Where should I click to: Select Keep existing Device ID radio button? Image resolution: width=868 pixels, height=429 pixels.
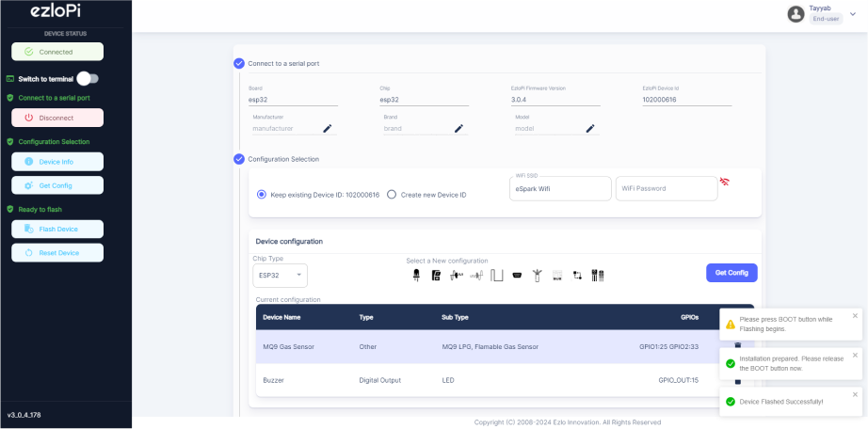(x=262, y=195)
